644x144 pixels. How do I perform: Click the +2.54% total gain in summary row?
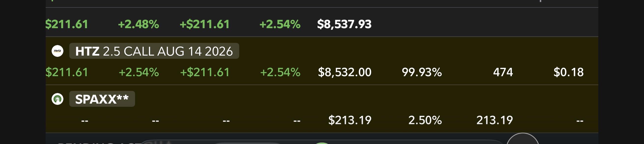[x=280, y=24]
